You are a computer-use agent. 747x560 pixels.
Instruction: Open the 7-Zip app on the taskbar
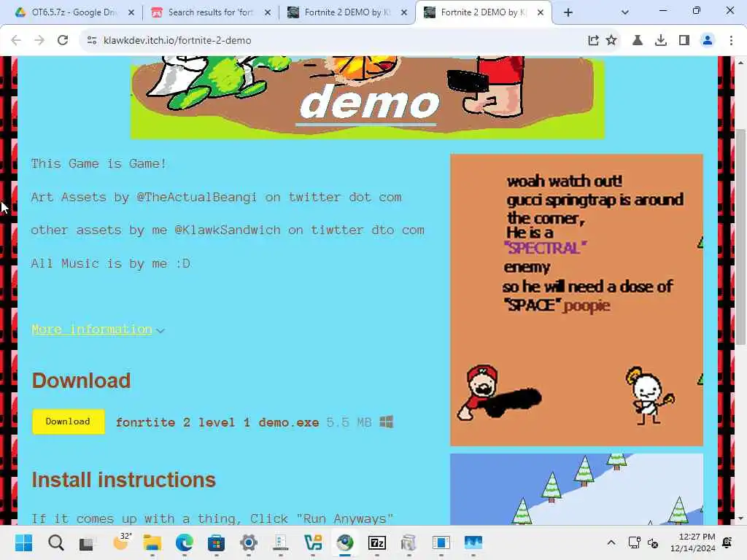point(377,542)
